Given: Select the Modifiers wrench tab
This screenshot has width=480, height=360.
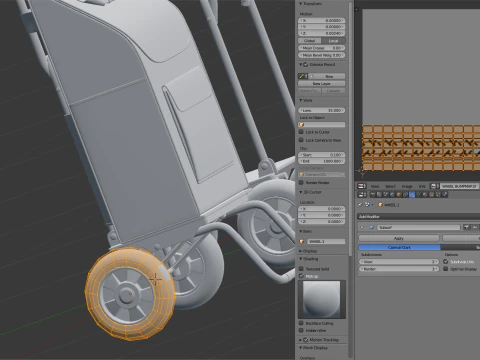Looking at the screenshot, I should [x=412, y=194].
